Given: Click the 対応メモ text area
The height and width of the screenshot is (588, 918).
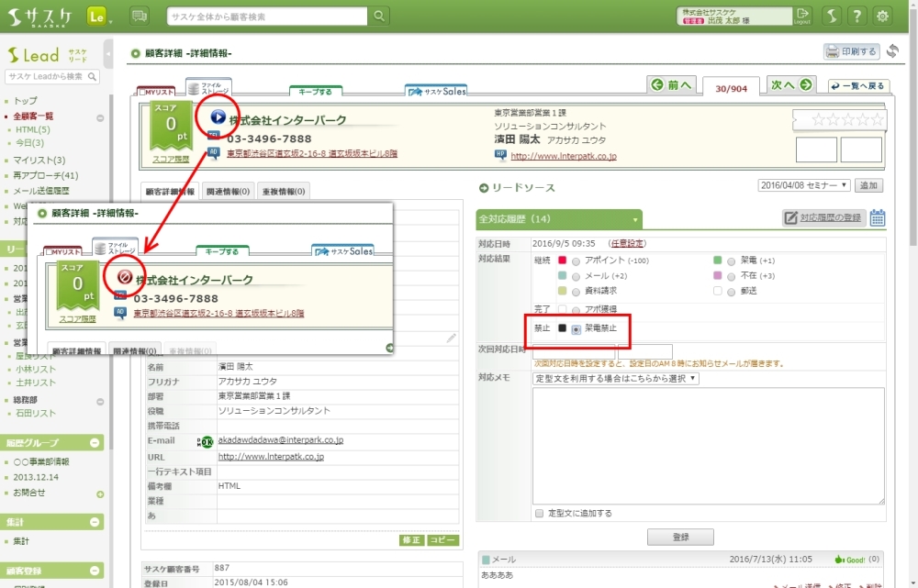Looking at the screenshot, I should (709, 445).
